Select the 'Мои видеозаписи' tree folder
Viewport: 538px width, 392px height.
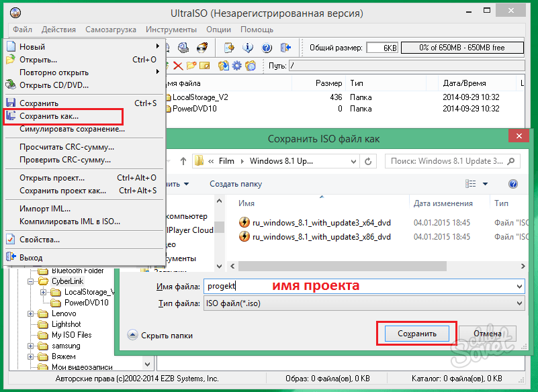click(82, 366)
